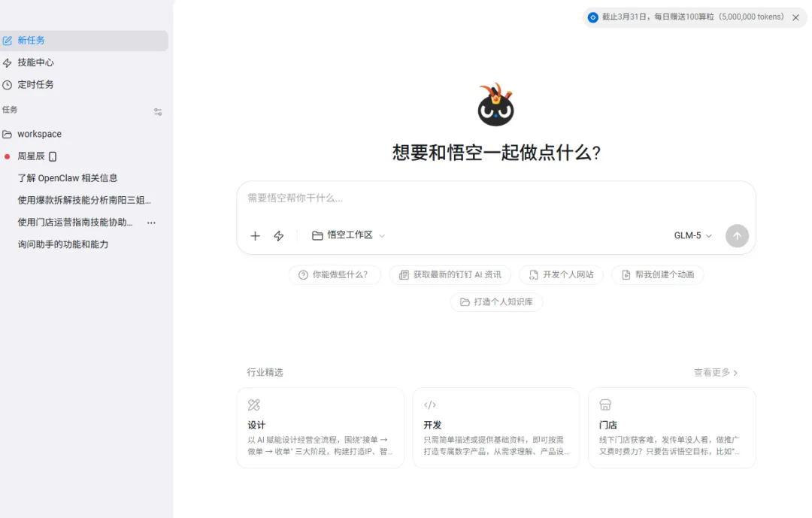
Task: Select suggestion 你能做些什么?
Action: coord(335,274)
